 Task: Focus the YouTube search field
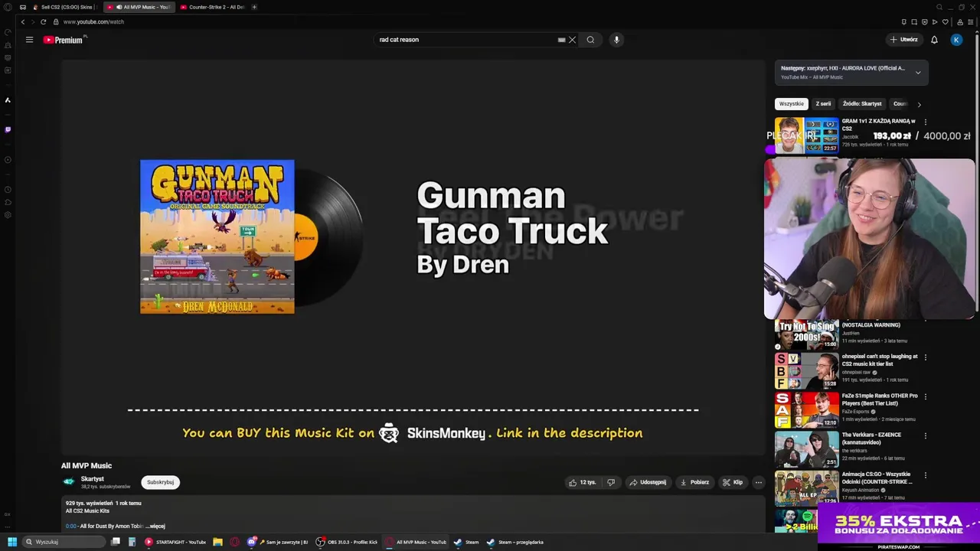tap(467, 40)
